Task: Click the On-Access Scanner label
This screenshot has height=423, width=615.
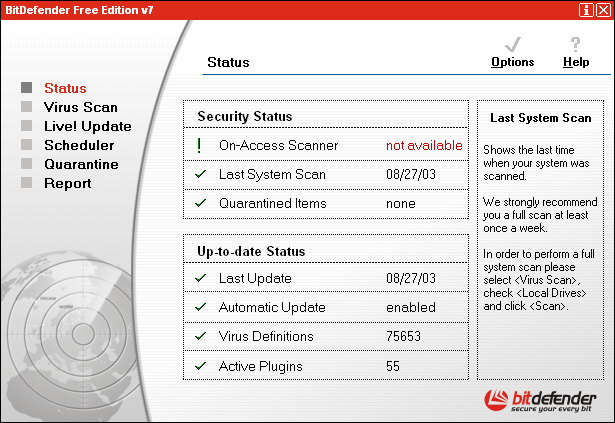Action: click(278, 146)
